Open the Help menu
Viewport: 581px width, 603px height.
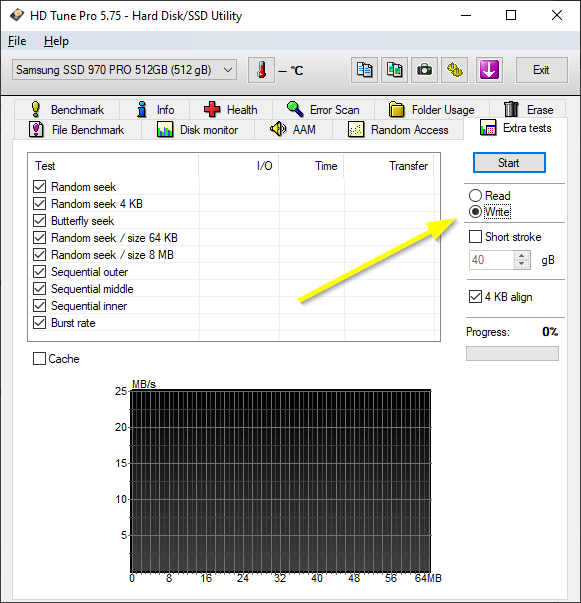coord(56,41)
